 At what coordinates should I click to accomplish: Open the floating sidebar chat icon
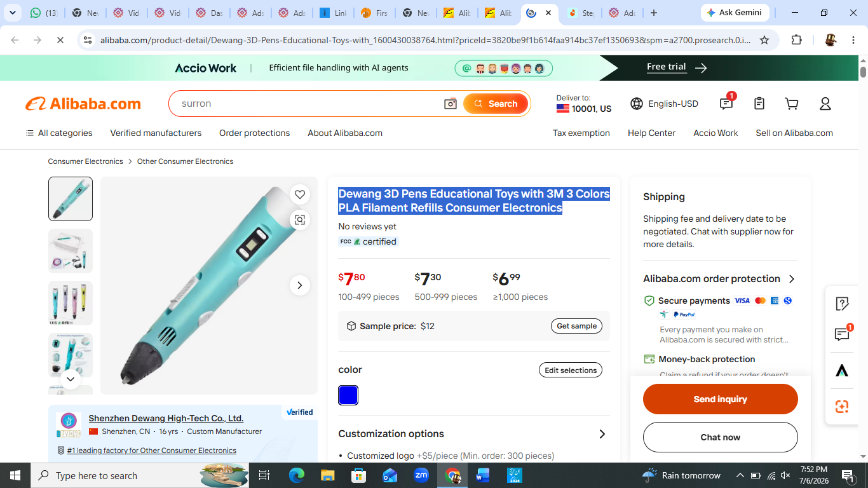click(842, 334)
